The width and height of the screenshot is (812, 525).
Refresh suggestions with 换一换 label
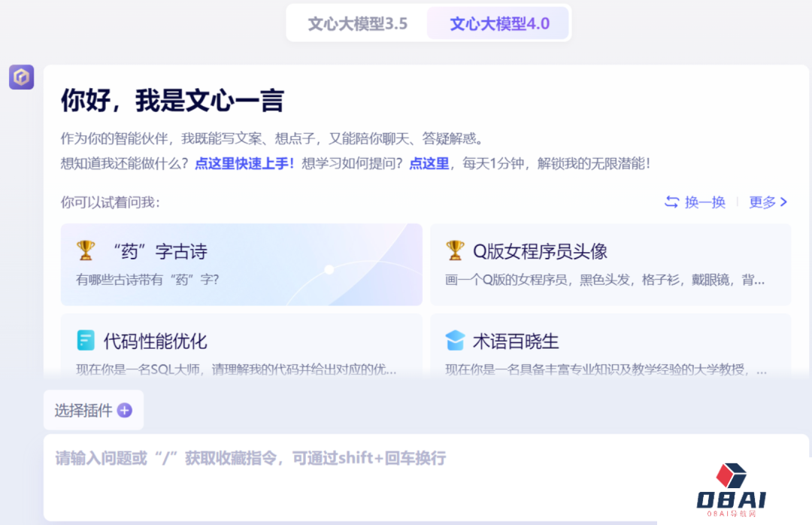click(704, 202)
